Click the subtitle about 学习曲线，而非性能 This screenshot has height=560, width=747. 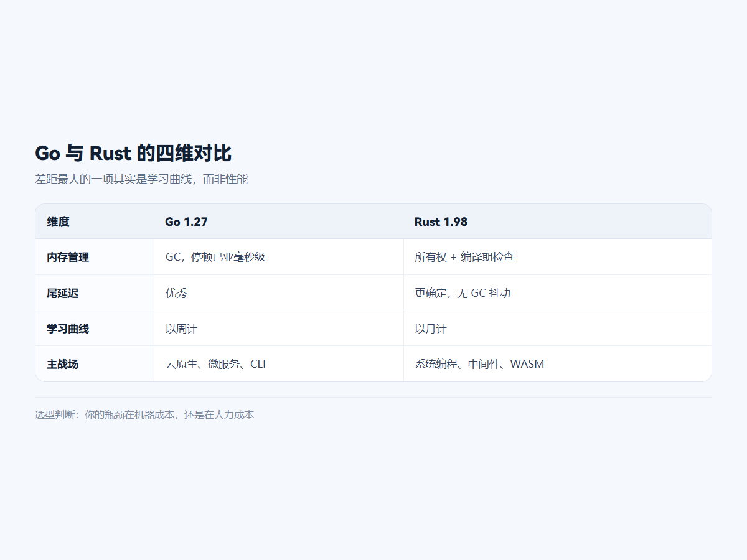pos(141,179)
